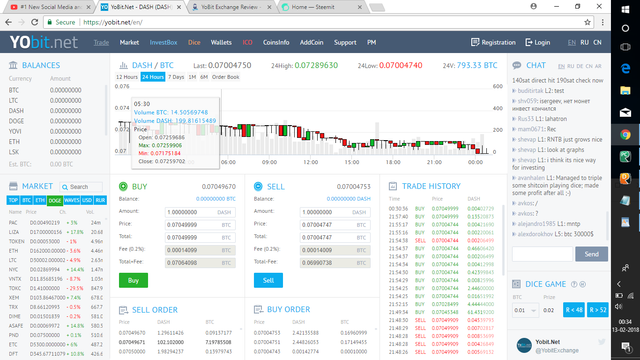Select the 24 Hours chart range

click(153, 77)
